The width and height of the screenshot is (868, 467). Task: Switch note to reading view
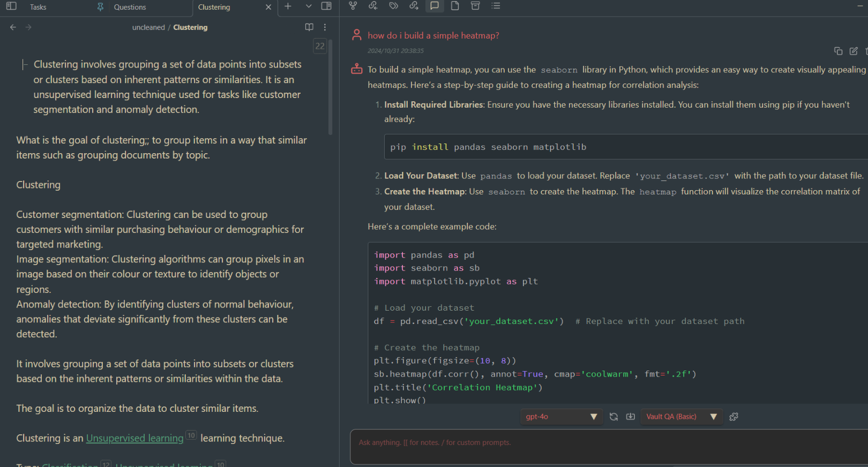tap(309, 27)
